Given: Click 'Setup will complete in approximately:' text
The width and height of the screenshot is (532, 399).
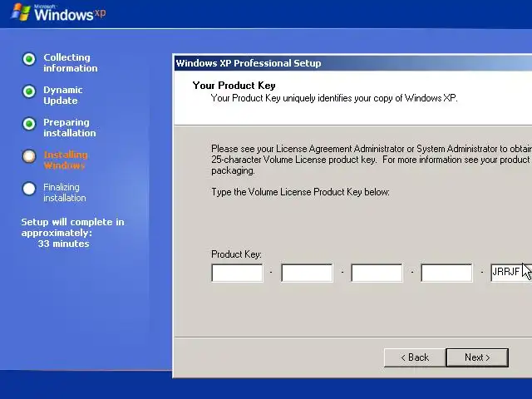Looking at the screenshot, I should [72, 227].
